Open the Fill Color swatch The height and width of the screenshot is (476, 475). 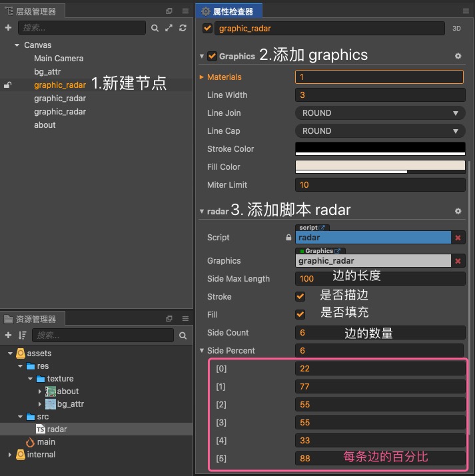[x=380, y=166]
